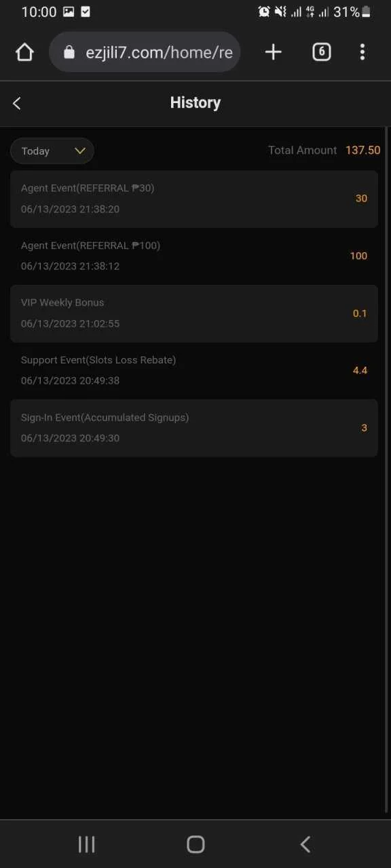Tap the Android home navigation button
This screenshot has width=391, height=868.
[x=195, y=844]
